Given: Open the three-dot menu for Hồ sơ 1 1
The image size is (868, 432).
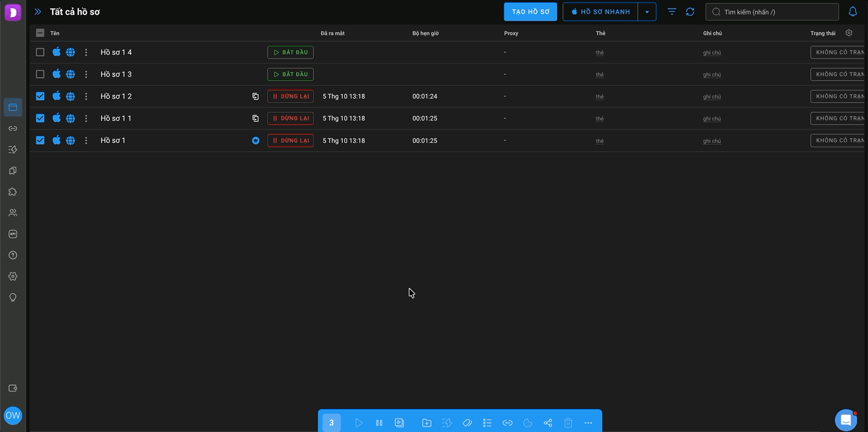Looking at the screenshot, I should [86, 118].
